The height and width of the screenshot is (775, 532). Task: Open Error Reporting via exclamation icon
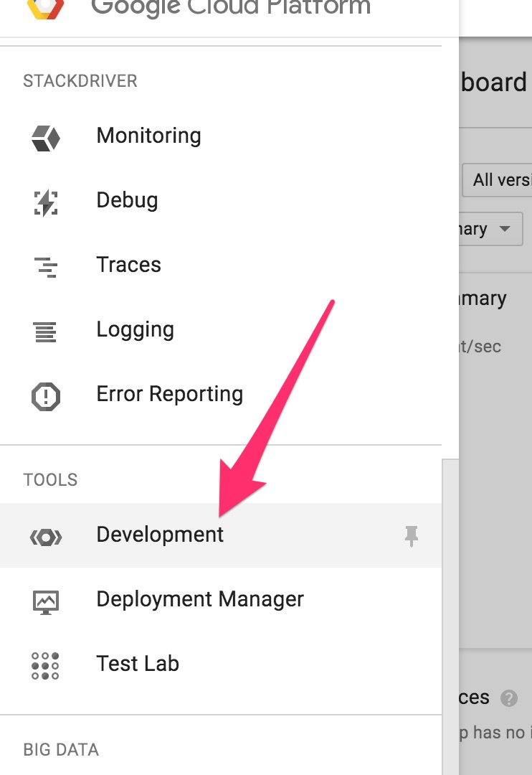pyautogui.click(x=46, y=395)
